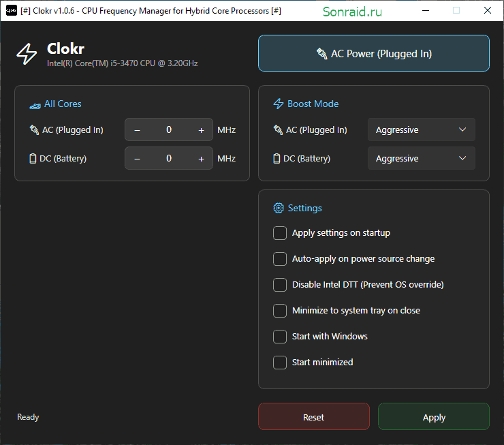Open DC (Battery) Boost Mode dropdown
The image size is (504, 445).
tap(422, 158)
